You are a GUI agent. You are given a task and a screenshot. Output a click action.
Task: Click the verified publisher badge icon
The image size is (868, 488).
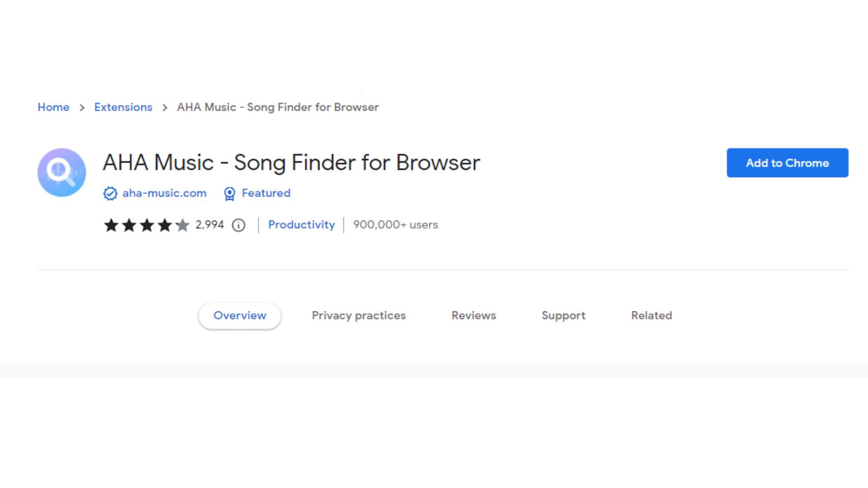point(110,193)
